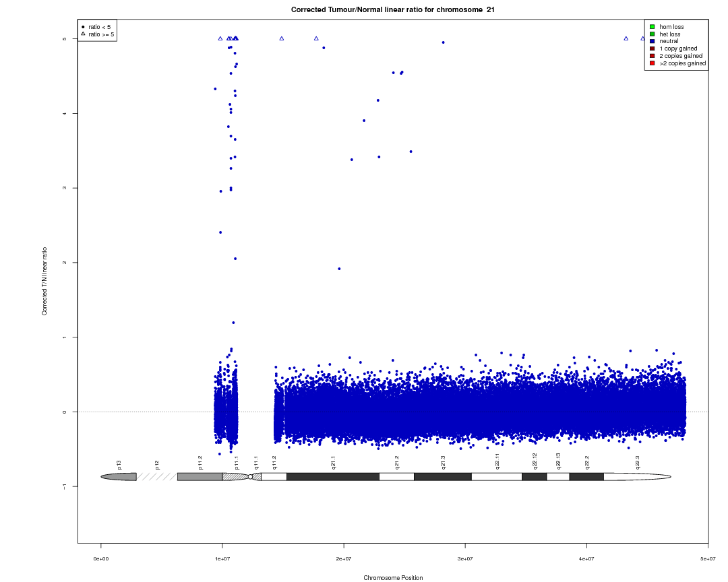Click the 'ratio < 5' legend label
The image size is (728, 582).
pos(99,27)
